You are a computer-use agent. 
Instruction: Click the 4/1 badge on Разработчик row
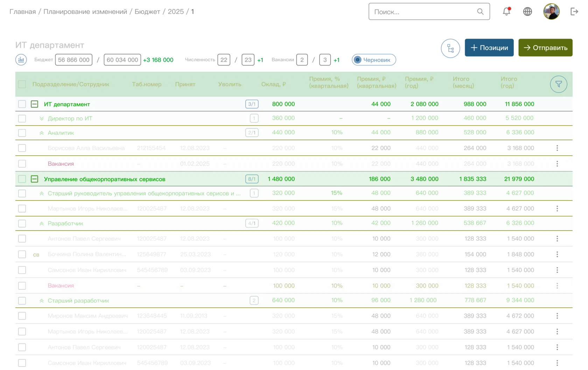(252, 223)
